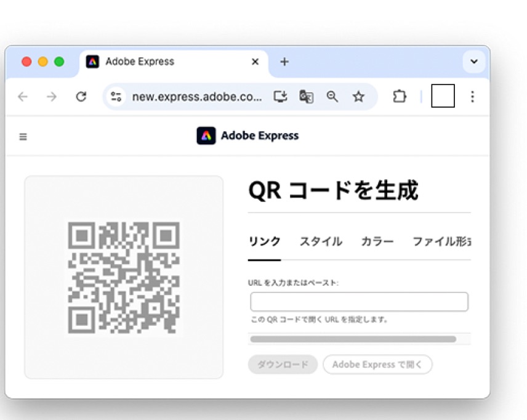Screen dimensions: 527x420
Task: Click the Adobe Express で開く button
Action: [377, 365]
